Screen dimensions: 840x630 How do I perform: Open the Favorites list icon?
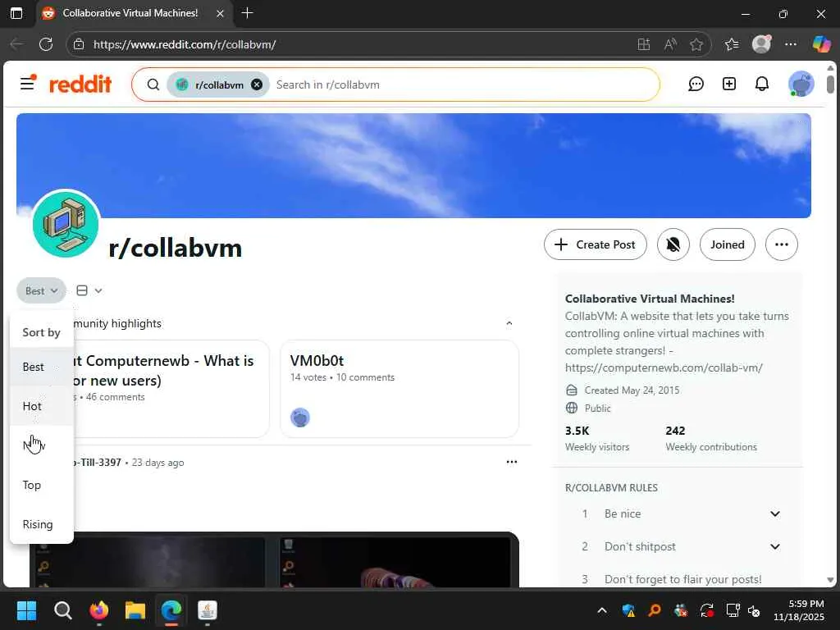click(x=731, y=44)
